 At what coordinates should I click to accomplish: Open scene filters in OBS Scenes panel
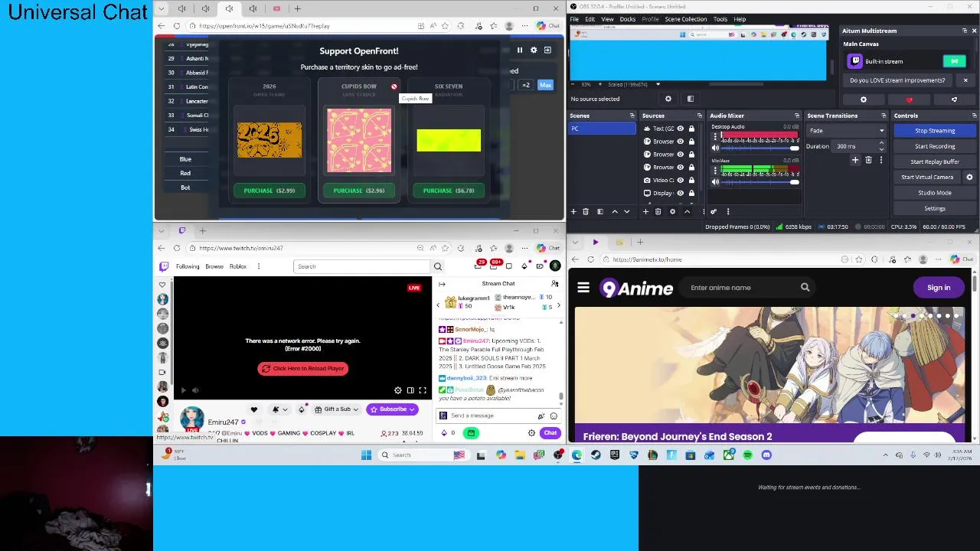tap(600, 211)
